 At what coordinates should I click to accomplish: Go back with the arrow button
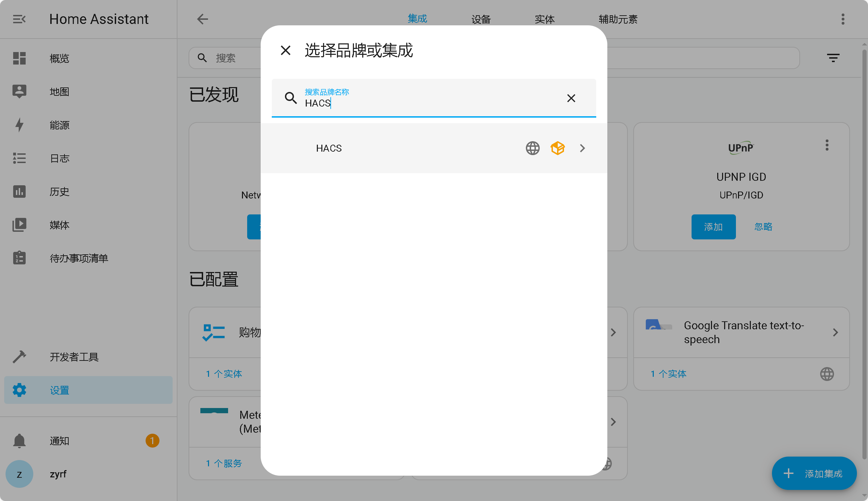[x=202, y=19]
